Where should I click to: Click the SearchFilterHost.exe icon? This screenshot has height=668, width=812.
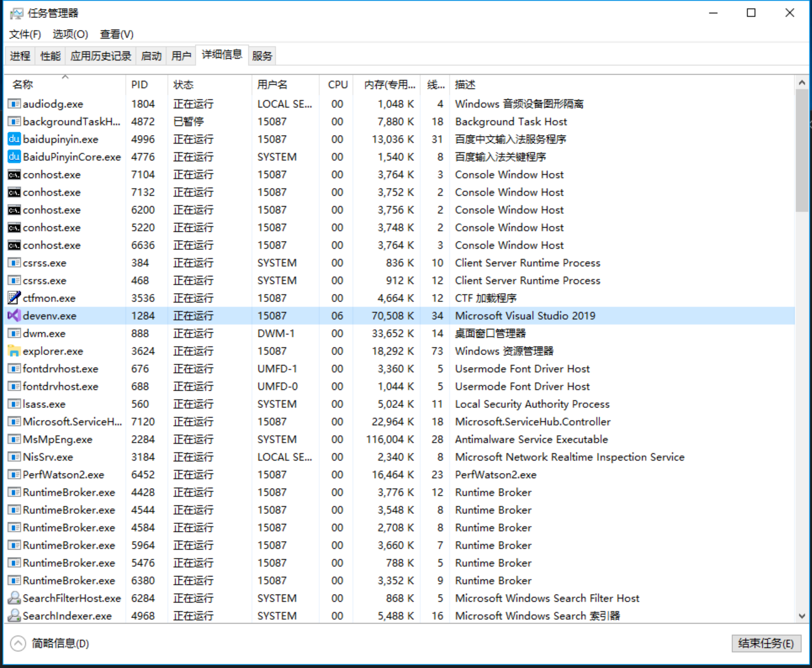14,599
